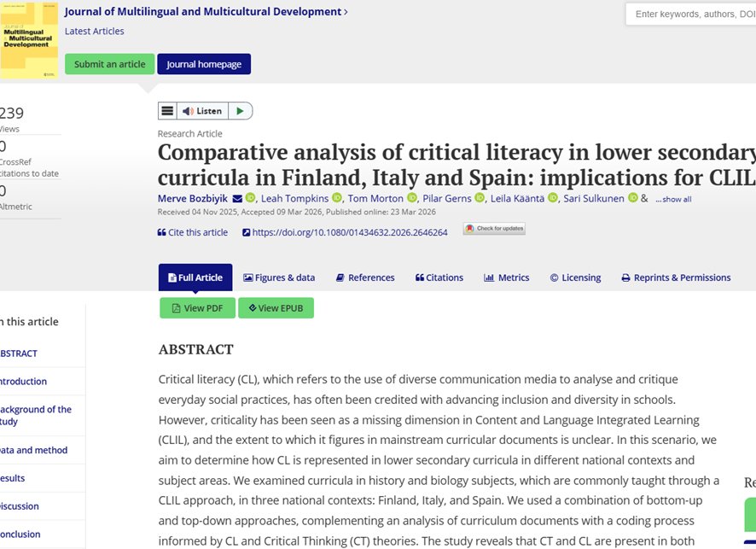
Task: Open Leila Kääntä's ORCID icon
Action: pos(553,198)
